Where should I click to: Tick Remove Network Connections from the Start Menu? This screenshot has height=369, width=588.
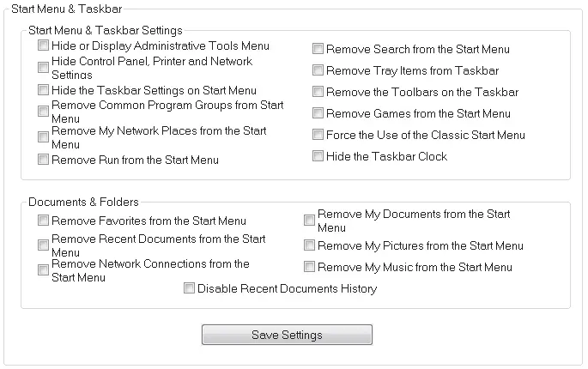(44, 270)
